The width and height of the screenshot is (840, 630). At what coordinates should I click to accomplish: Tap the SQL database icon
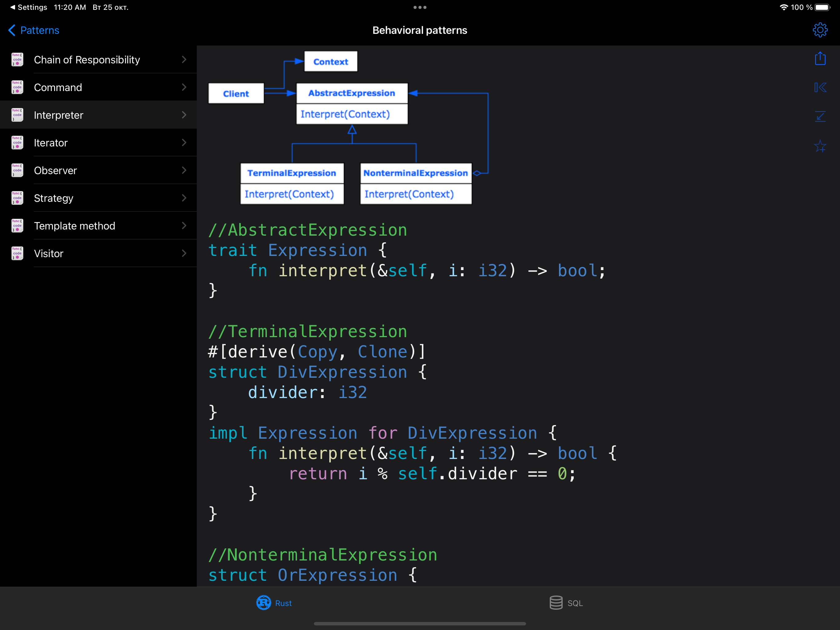click(556, 603)
